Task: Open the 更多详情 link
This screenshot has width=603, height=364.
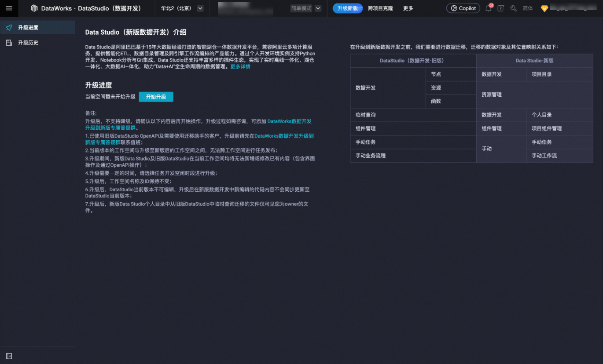Action: [x=240, y=67]
